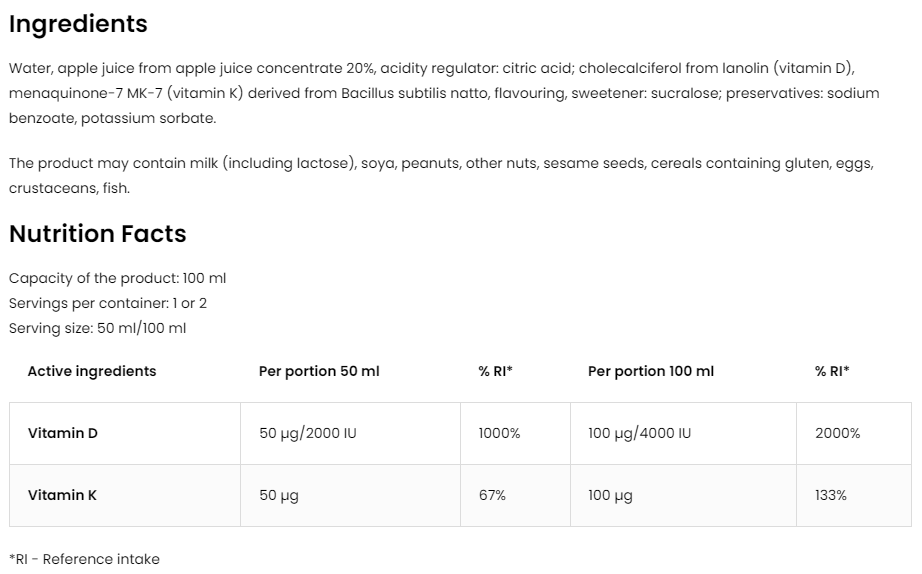
Task: Click the 2000% RI value
Action: [x=837, y=433]
